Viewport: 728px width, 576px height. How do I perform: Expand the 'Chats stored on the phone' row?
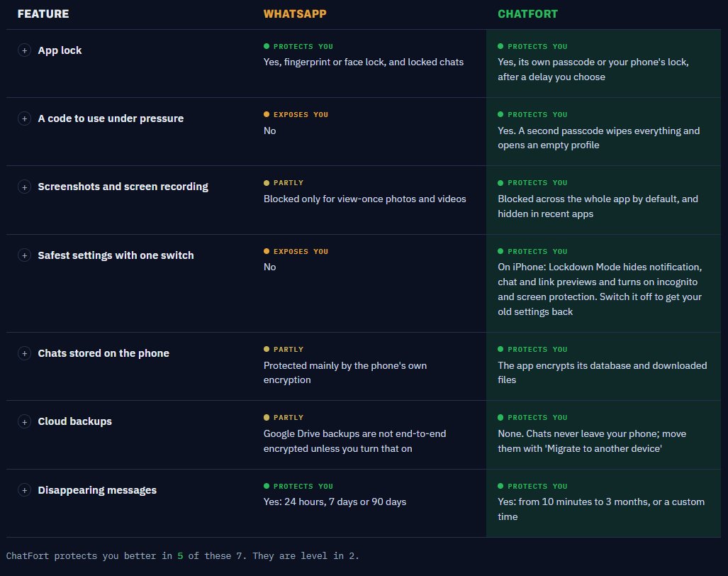pos(25,353)
